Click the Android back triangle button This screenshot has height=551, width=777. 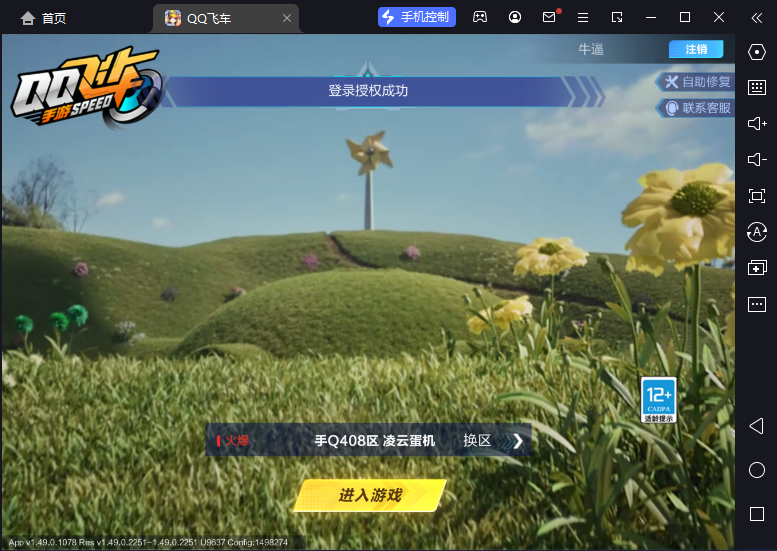click(x=756, y=426)
